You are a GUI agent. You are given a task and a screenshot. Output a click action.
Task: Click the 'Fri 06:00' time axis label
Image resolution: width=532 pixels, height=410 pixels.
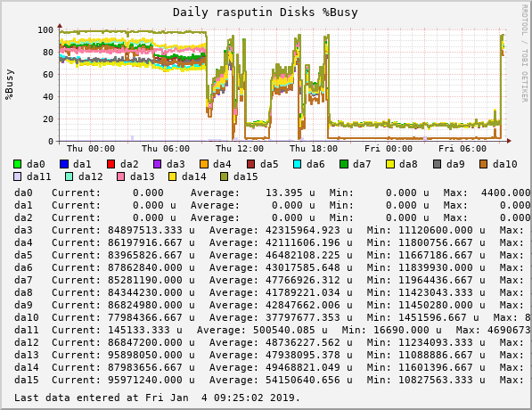point(462,149)
